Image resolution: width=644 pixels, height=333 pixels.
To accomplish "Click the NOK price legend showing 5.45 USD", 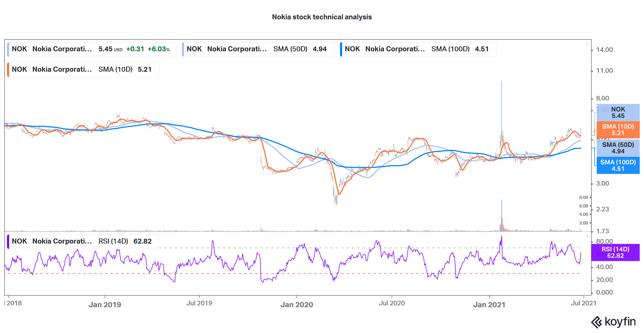I will pos(92,49).
